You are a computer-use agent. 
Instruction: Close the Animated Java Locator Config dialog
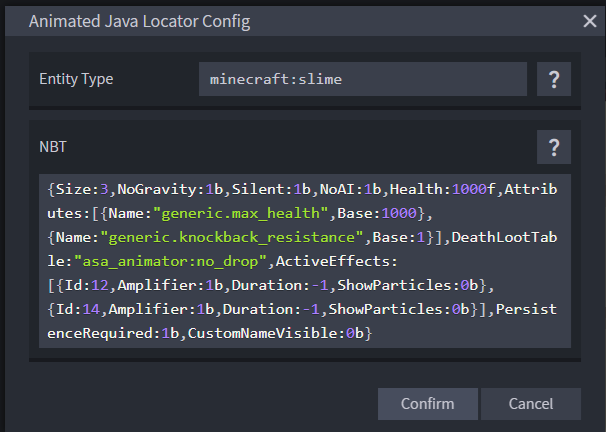(589, 20)
